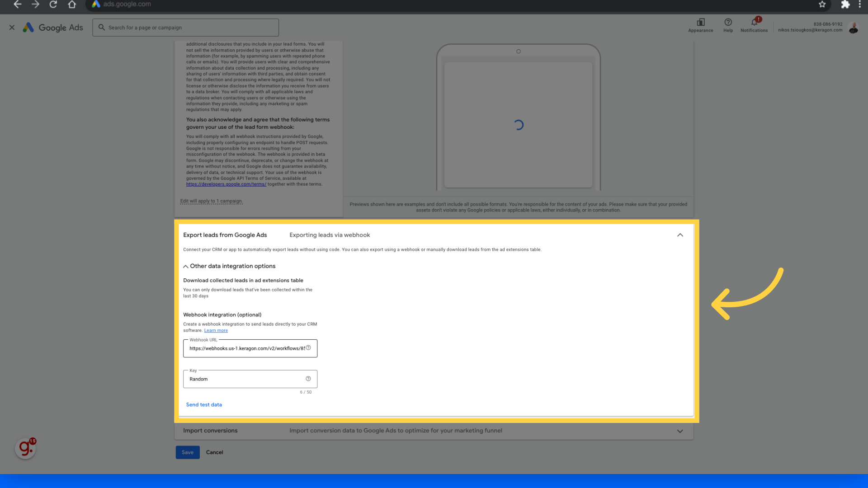Image resolution: width=868 pixels, height=488 pixels.
Task: Open the browser three-dot menu
Action: click(x=859, y=5)
